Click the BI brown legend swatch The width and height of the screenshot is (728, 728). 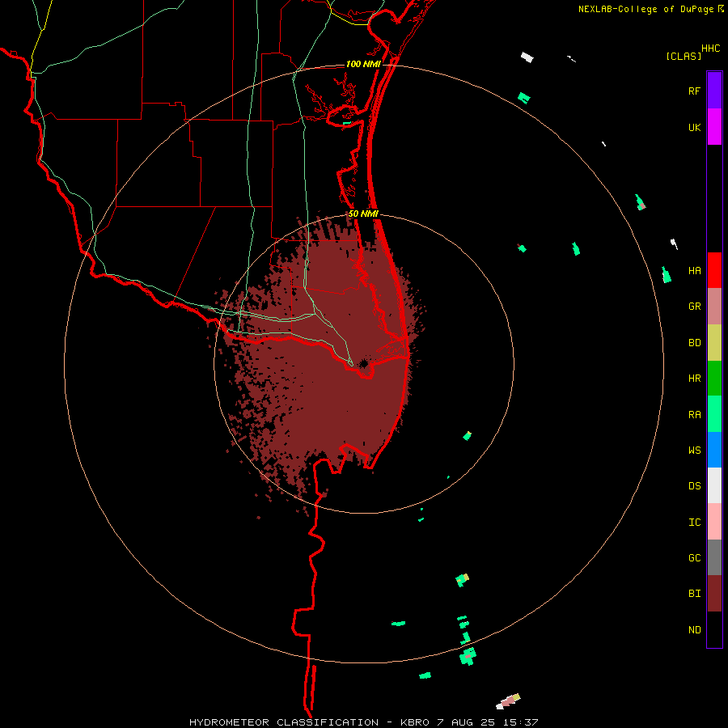(714, 594)
